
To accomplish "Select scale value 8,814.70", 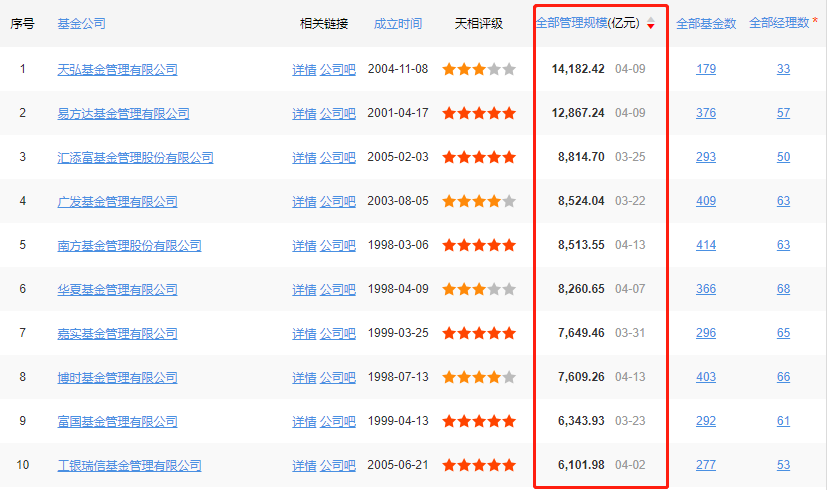I will [x=581, y=157].
